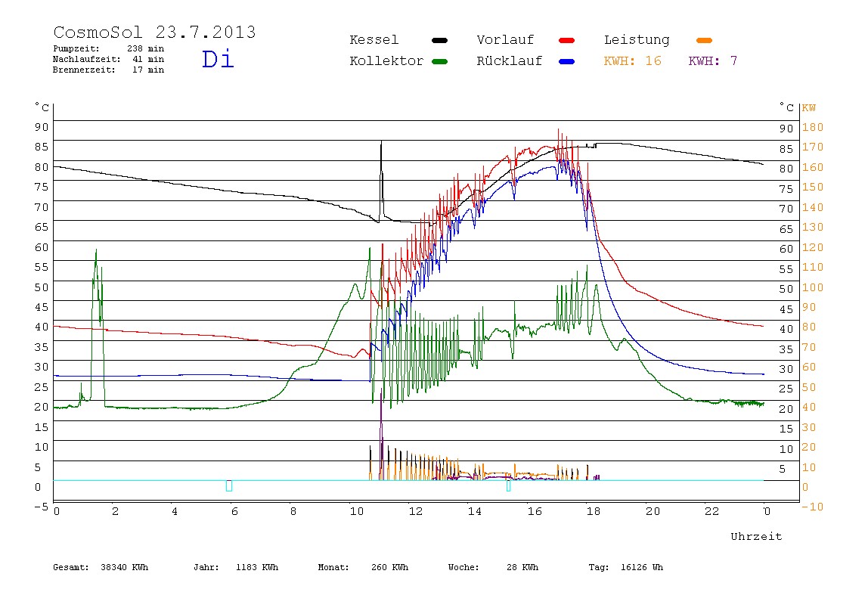Click the cyan marker near hour 6

coord(229,485)
